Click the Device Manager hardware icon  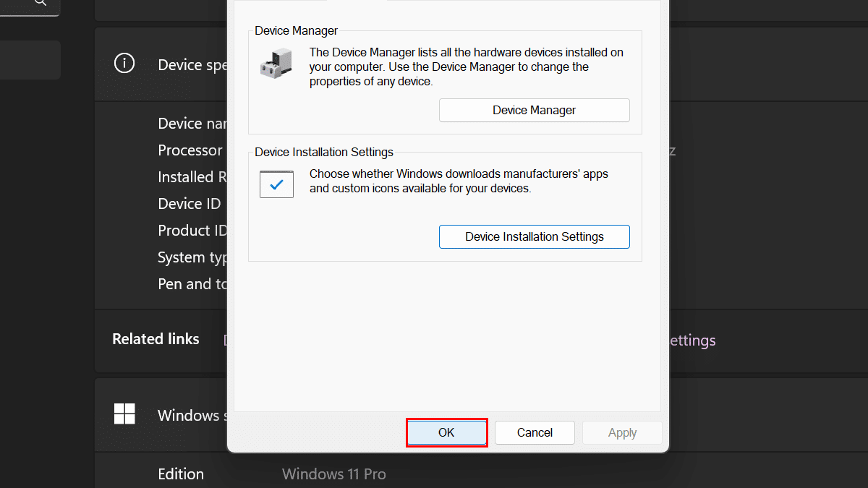coord(276,64)
